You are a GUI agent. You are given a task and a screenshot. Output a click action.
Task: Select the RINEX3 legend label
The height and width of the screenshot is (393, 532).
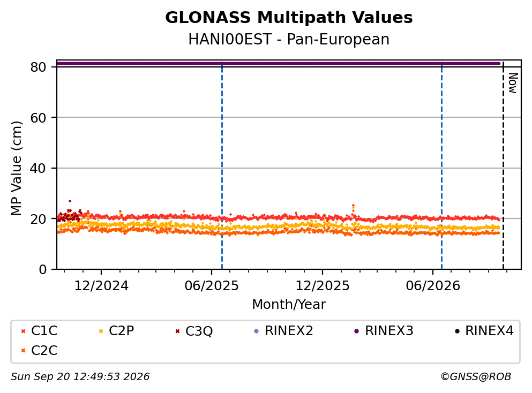click(389, 330)
